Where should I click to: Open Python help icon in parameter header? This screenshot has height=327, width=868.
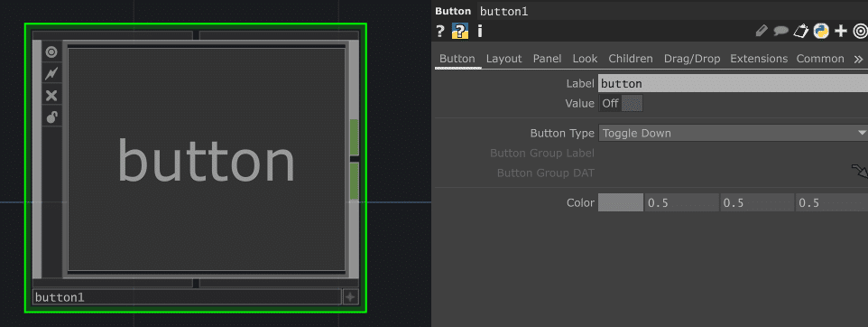(x=460, y=31)
